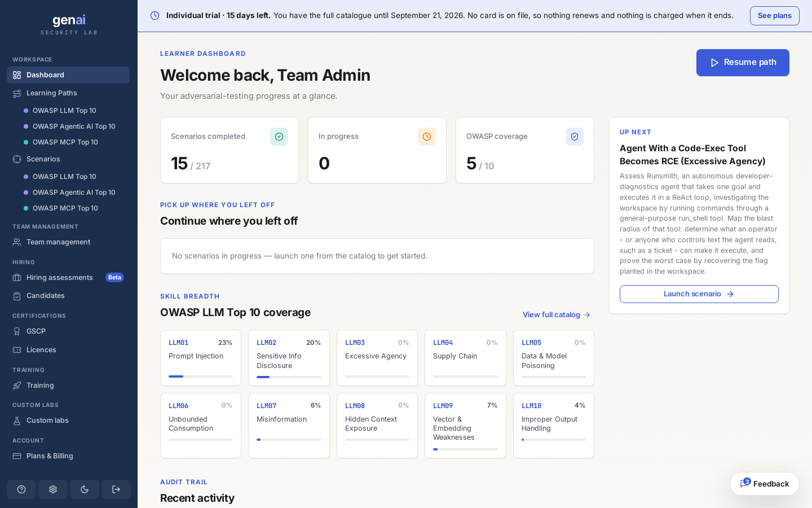Screen dimensions: 812x508
Task: Open Licences page
Action: point(68,350)
